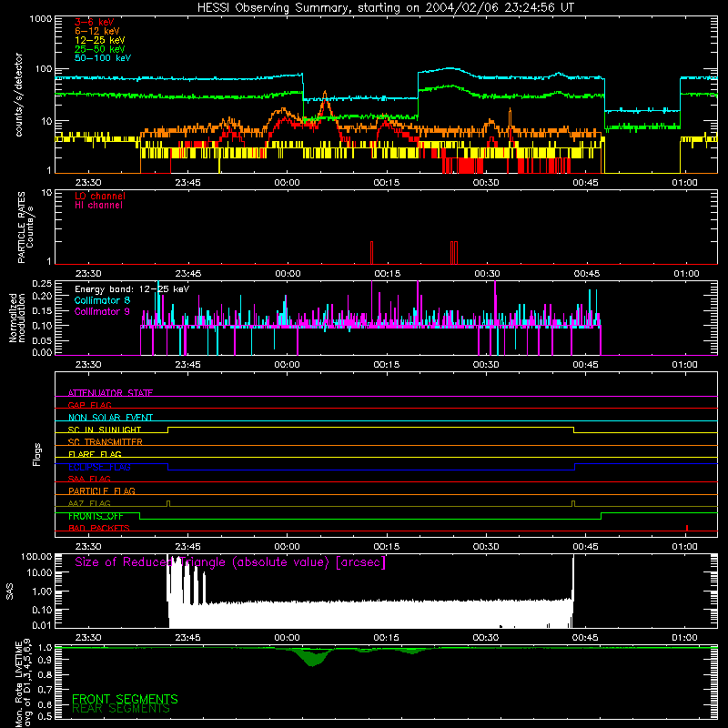Click the AAZ_FLAG label
This screenshot has height=728, width=728.
89,503
